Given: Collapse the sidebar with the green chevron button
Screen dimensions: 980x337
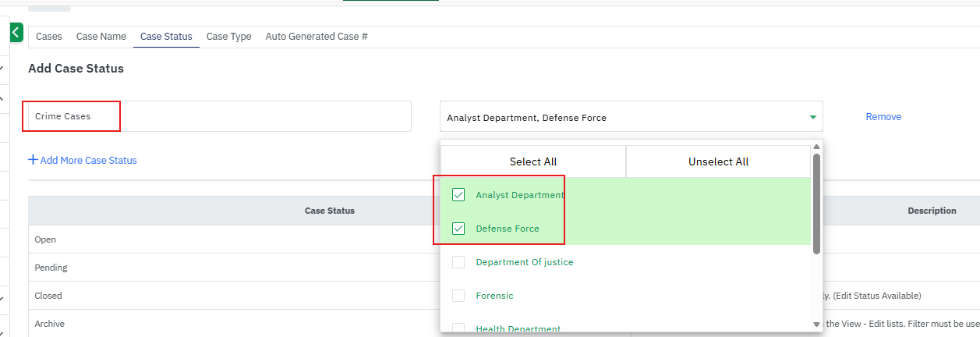Looking at the screenshot, I should click(x=16, y=33).
